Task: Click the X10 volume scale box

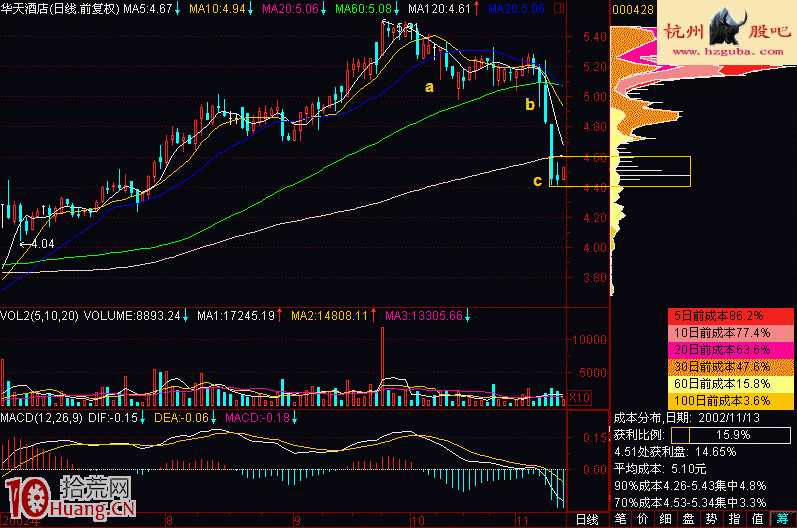Action: (x=579, y=397)
